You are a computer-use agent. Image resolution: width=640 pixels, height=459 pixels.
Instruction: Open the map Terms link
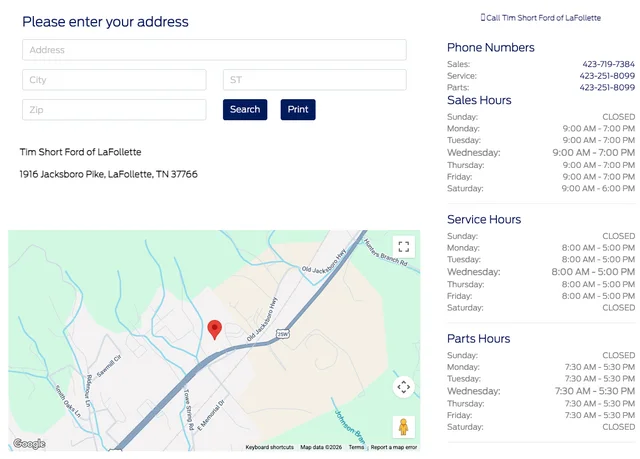(x=356, y=447)
